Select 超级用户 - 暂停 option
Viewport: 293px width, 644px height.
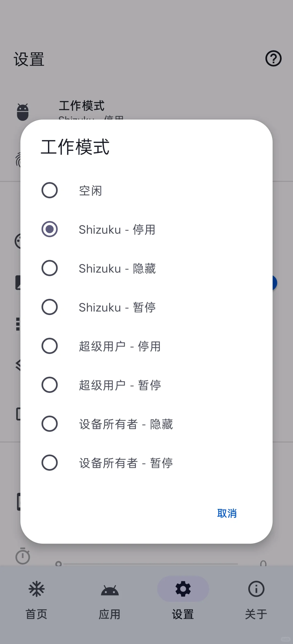point(50,385)
